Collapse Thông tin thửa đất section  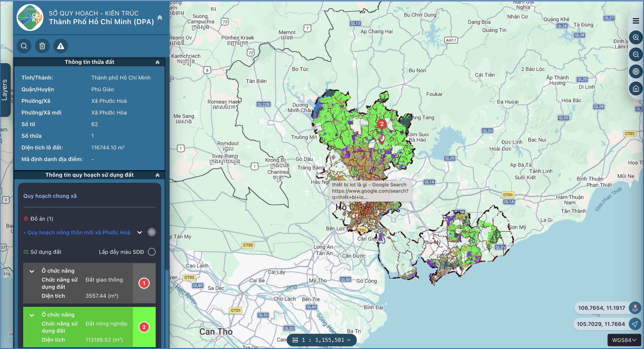click(x=158, y=62)
